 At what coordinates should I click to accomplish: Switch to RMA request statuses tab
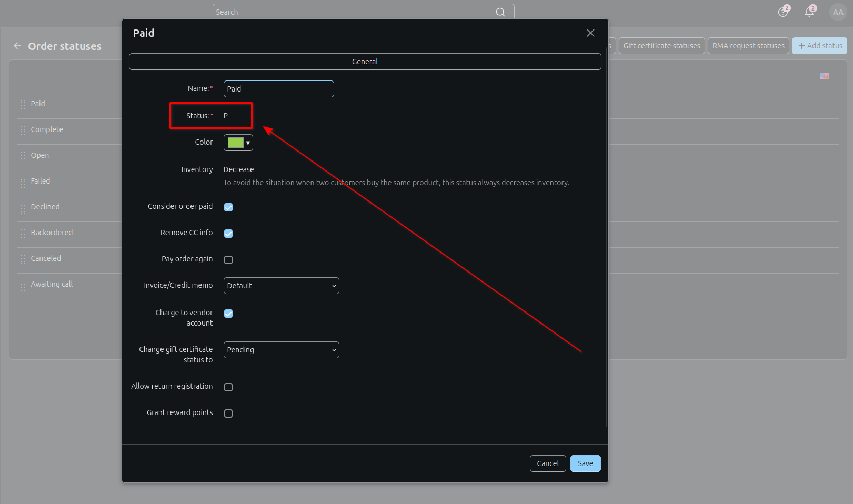pos(748,46)
